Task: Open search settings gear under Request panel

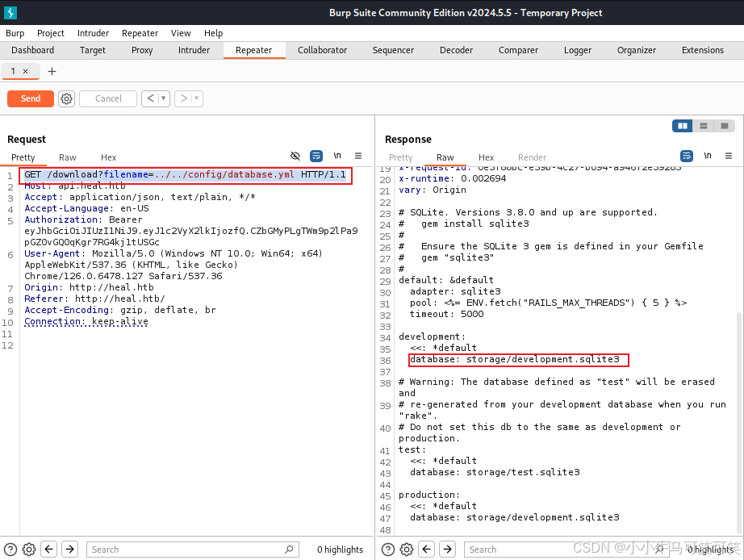Action: [x=29, y=550]
